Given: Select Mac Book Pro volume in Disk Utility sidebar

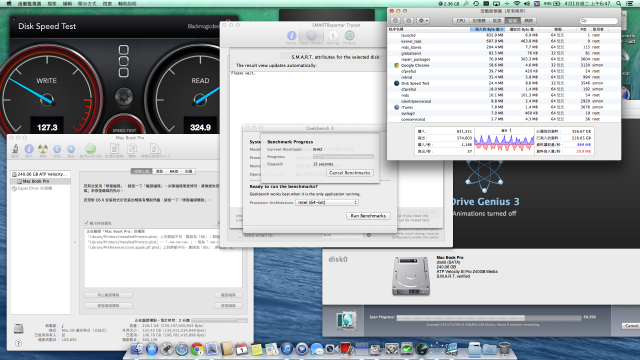Looking at the screenshot, I should coord(40,181).
